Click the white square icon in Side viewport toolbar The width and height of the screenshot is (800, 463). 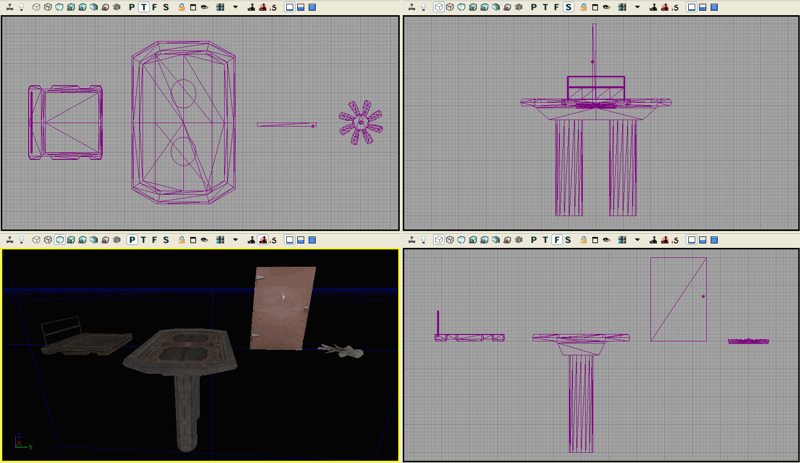[x=691, y=7]
